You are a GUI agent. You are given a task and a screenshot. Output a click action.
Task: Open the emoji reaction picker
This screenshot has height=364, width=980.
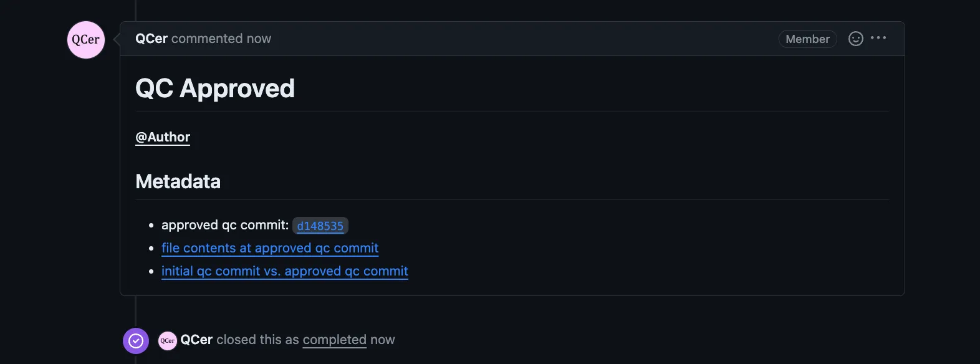click(856, 39)
